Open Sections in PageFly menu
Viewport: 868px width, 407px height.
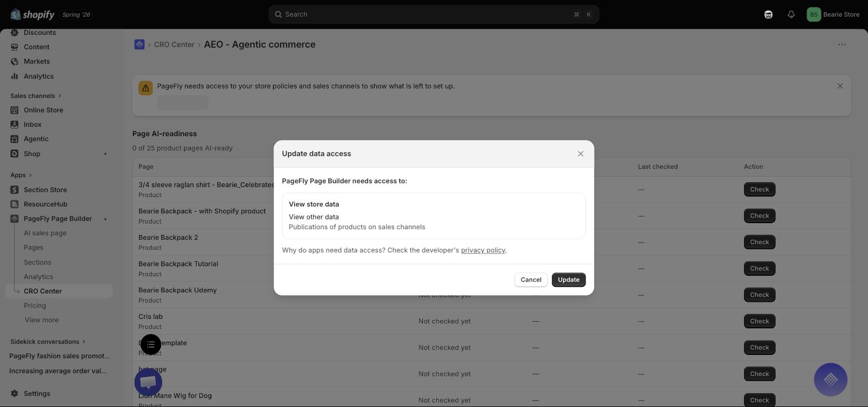[38, 262]
